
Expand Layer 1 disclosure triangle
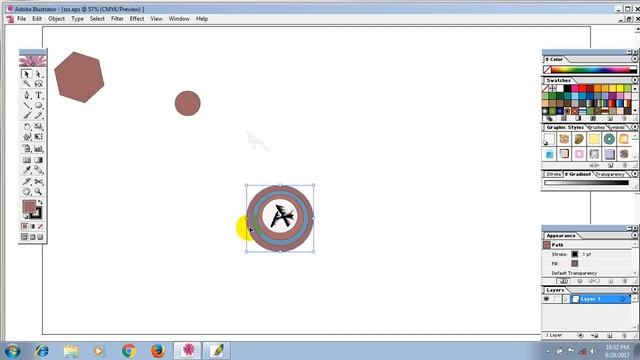click(x=566, y=299)
